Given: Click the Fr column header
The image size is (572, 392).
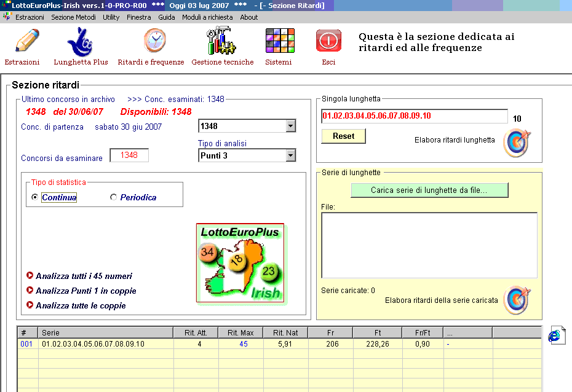Looking at the screenshot, I should (330, 332).
